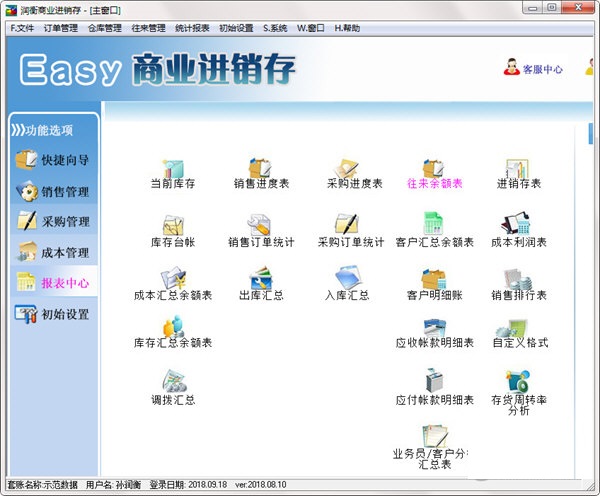
Task: Open the 业务员/客户分汇总表 icon
Action: coord(432,447)
